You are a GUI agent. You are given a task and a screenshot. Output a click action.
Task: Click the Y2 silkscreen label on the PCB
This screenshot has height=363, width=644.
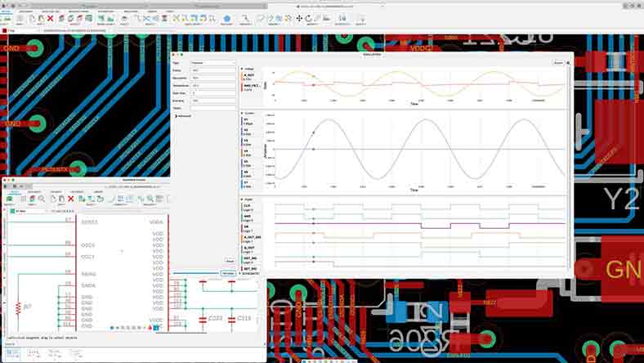(x=622, y=199)
